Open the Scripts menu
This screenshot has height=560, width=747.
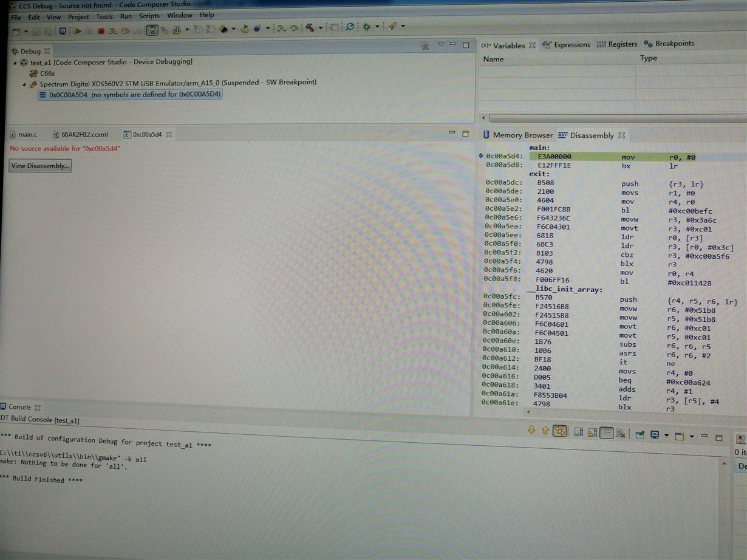149,16
